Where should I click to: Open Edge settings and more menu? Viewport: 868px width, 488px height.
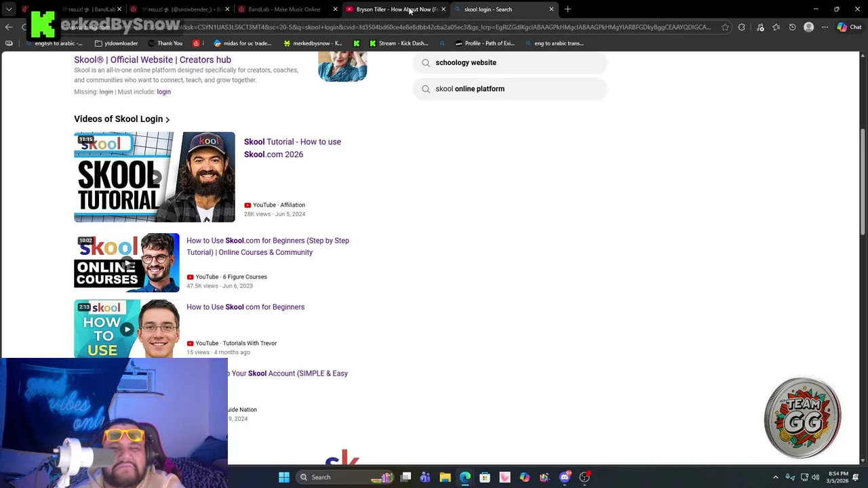pyautogui.click(x=825, y=27)
